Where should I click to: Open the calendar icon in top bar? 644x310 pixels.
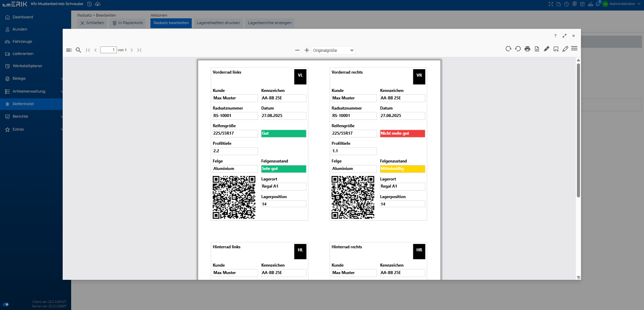pos(582,4)
